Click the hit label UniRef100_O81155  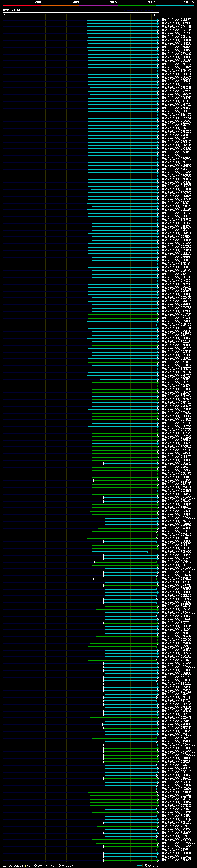click(x=177, y=423)
